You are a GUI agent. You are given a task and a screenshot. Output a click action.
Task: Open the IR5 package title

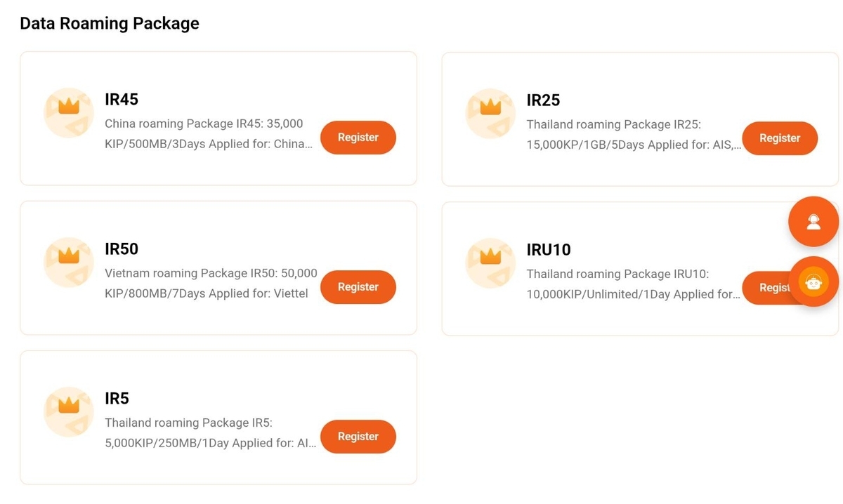point(117,399)
